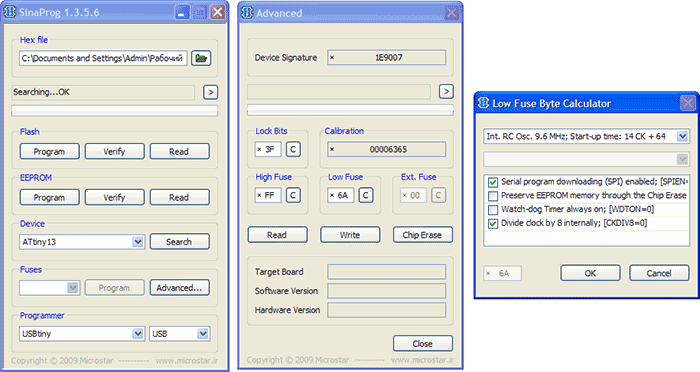Screen dimensions: 700x372
Task: Open the Fuses preset dropdown
Action: click(x=73, y=288)
